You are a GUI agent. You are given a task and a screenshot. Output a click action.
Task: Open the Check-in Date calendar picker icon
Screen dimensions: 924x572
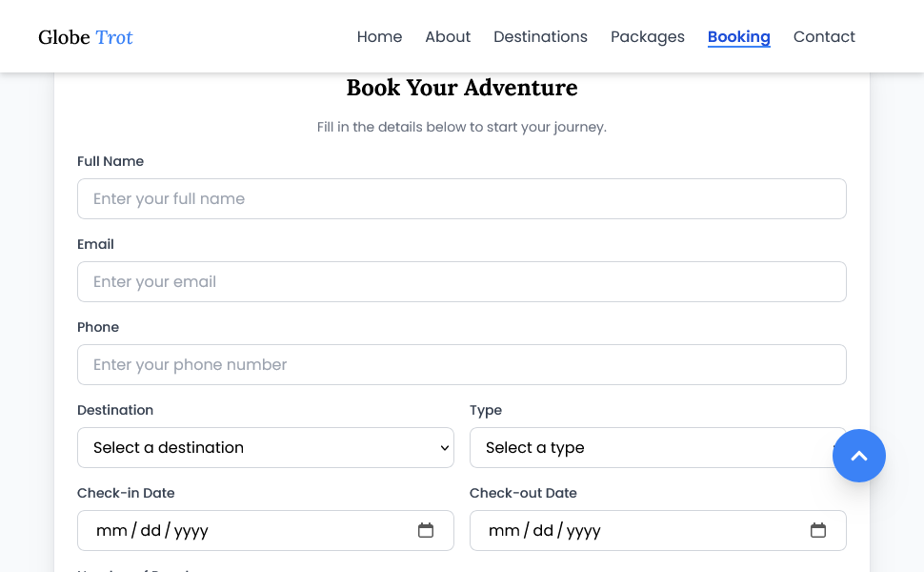point(426,530)
